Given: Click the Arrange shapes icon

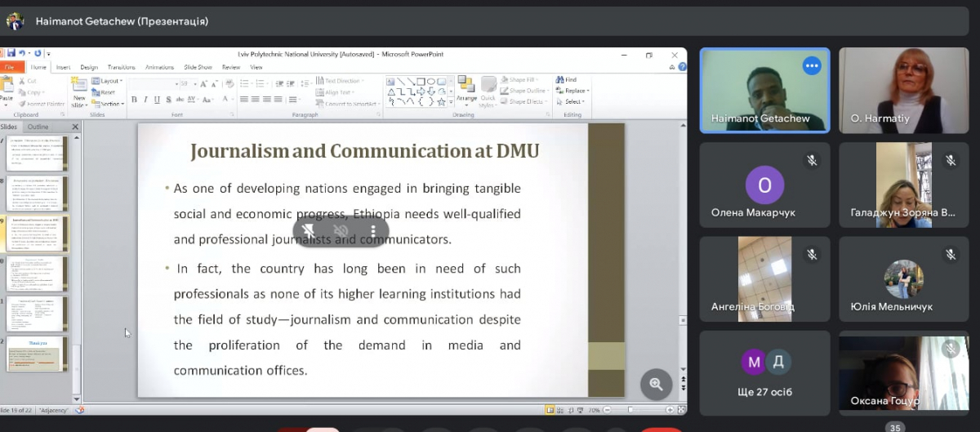Looking at the screenshot, I should point(466,88).
